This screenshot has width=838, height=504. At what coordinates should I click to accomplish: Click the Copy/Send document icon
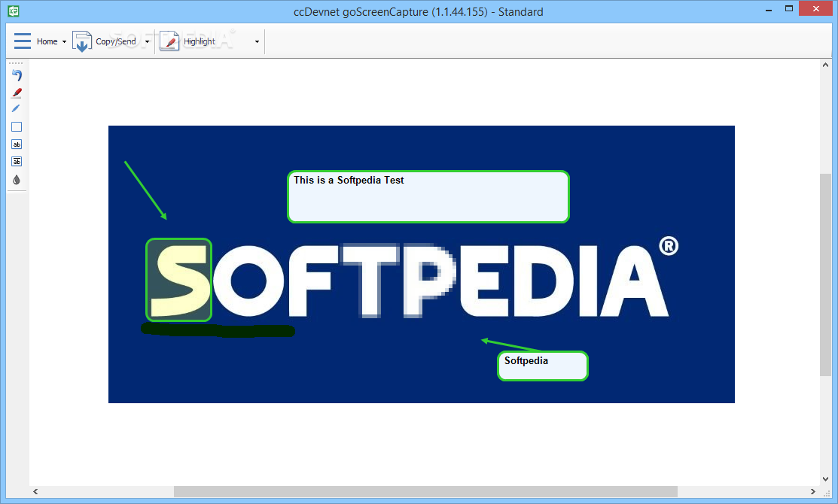tap(82, 41)
